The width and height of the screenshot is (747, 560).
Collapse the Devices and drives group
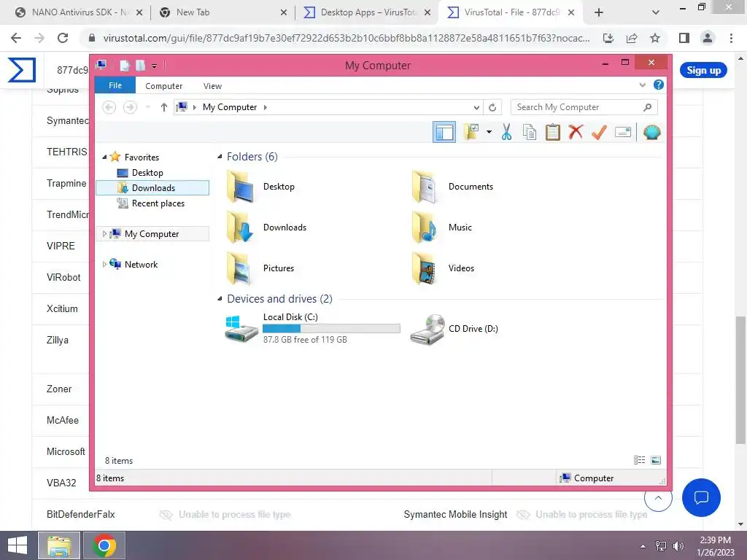point(220,298)
